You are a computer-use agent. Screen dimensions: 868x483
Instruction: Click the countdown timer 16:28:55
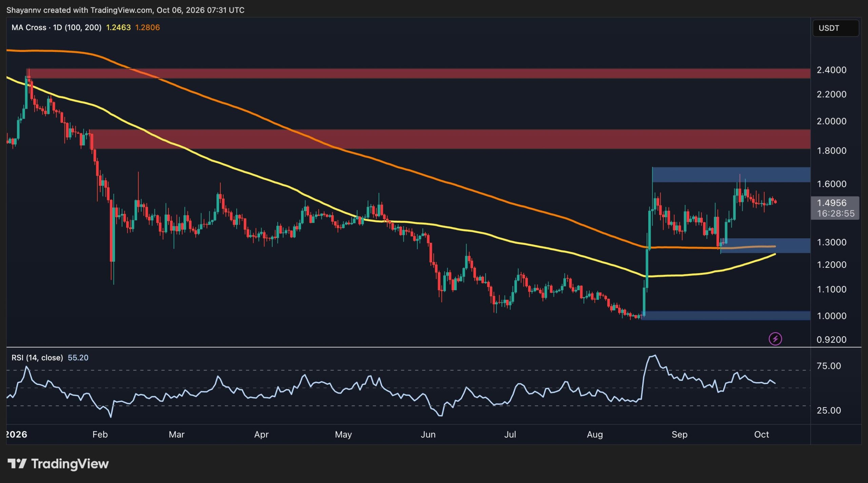click(x=835, y=214)
